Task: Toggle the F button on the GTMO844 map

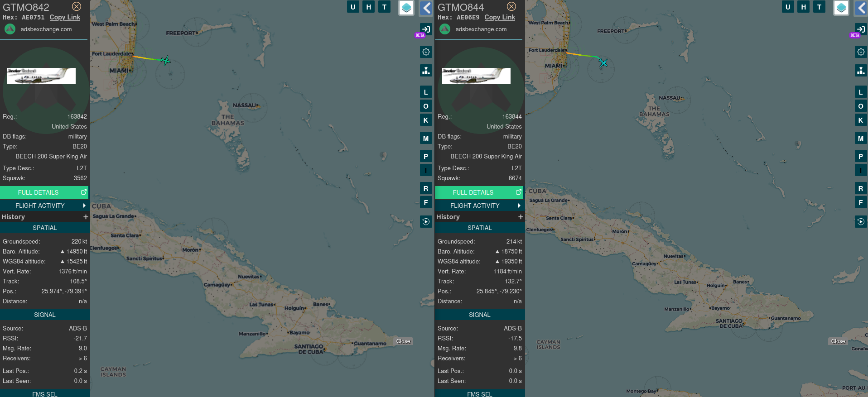Action: click(x=861, y=203)
